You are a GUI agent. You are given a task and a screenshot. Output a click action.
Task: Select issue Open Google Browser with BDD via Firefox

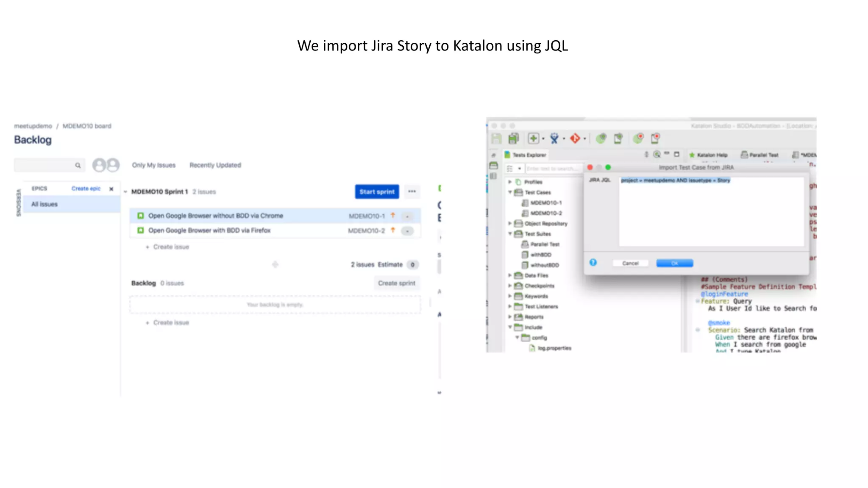(x=275, y=230)
